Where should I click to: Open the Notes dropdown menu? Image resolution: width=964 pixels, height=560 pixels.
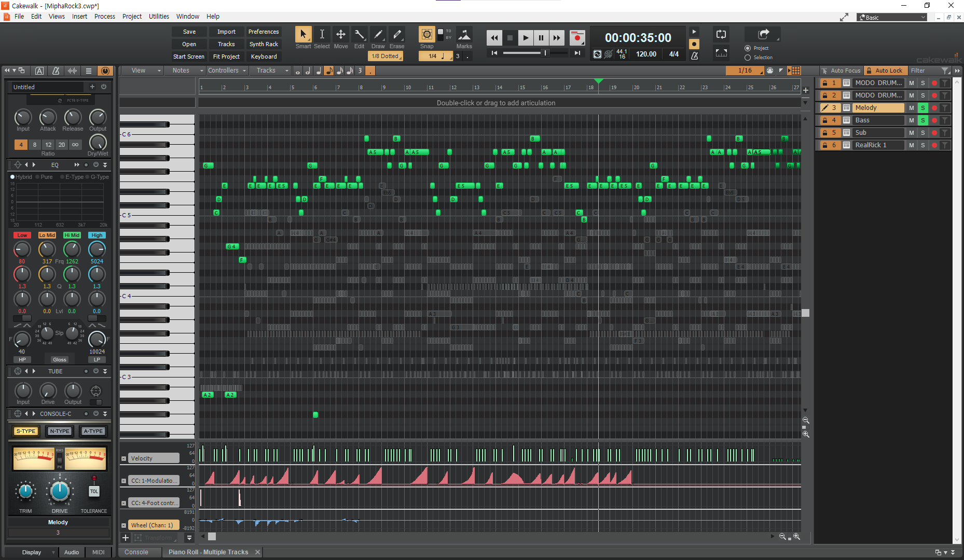tap(185, 71)
